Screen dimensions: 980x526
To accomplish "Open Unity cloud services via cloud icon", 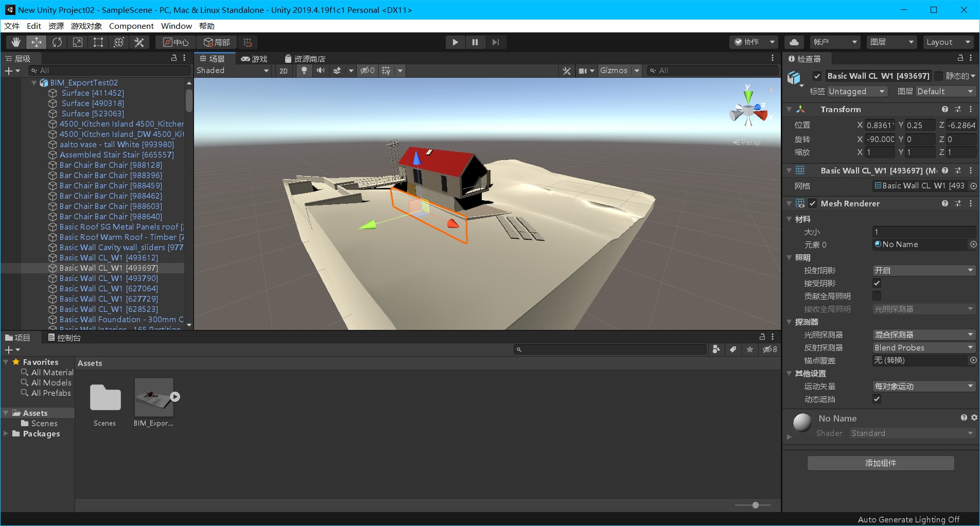I will click(794, 42).
